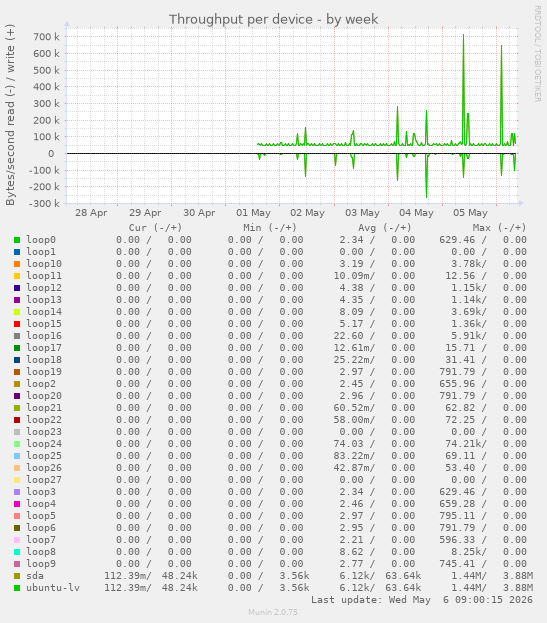Image resolution: width=547 pixels, height=623 pixels.
Task: Click the 'Cur (-/+)' column header
Action: click(x=155, y=228)
